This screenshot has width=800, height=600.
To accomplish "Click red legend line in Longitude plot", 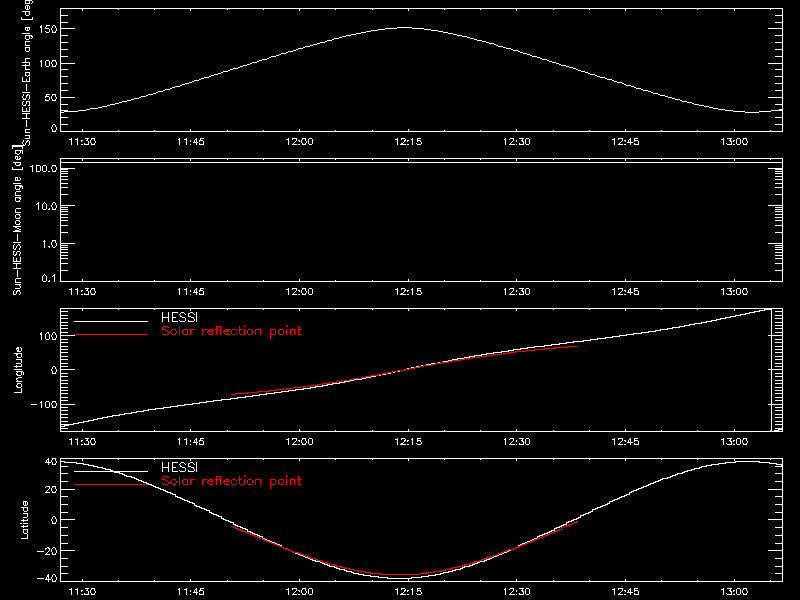I will (111, 335).
